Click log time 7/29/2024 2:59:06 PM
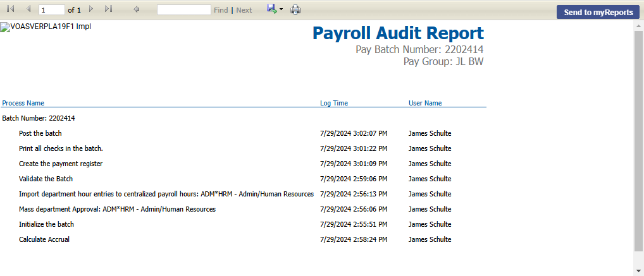 pos(354,179)
